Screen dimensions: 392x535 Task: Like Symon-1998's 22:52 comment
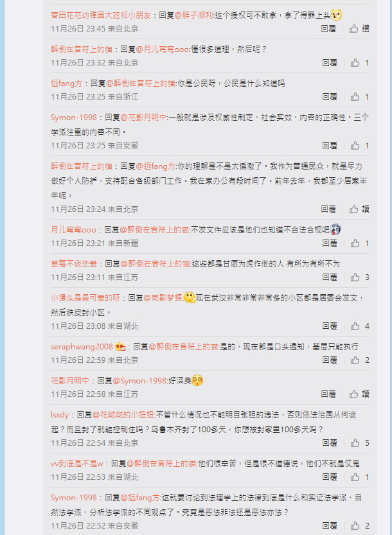(355, 526)
